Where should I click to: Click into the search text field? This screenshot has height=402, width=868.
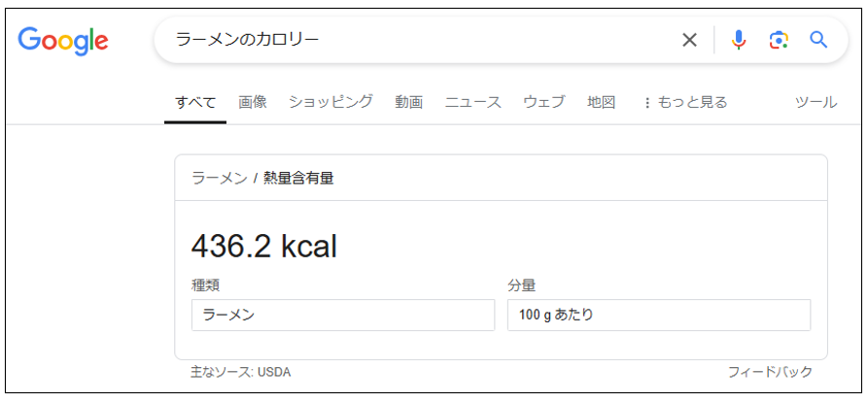(421, 40)
